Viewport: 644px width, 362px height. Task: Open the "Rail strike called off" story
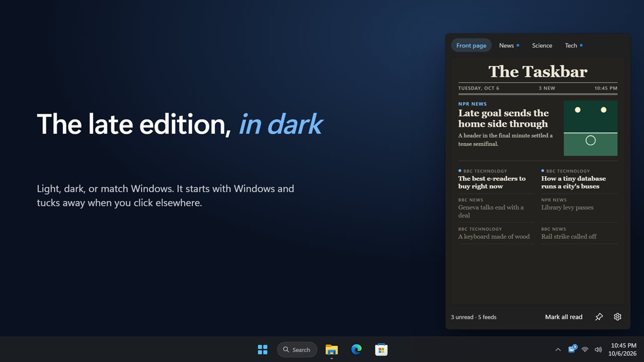(x=569, y=237)
